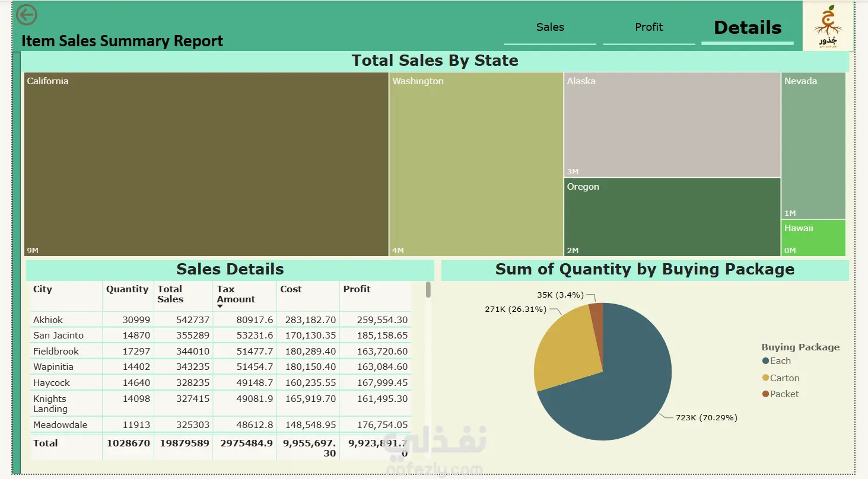Sort by the Quantity column header
Viewport: 868px width, 479px height.
(x=127, y=289)
